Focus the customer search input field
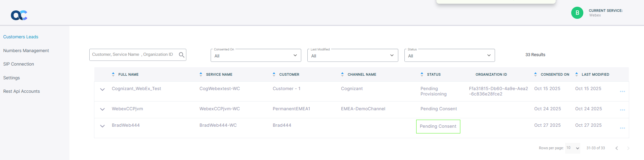Viewport: 644px width, 160px height. point(133,55)
